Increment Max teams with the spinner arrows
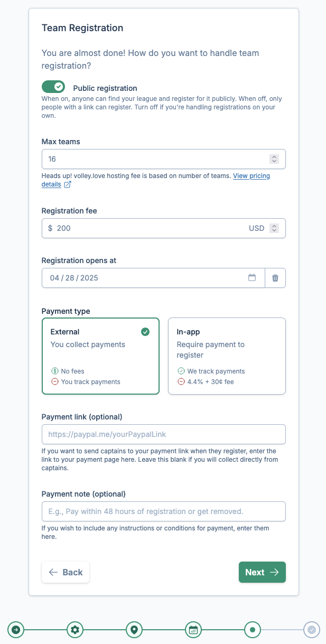Viewport: 326px width, 644px height. (x=274, y=158)
